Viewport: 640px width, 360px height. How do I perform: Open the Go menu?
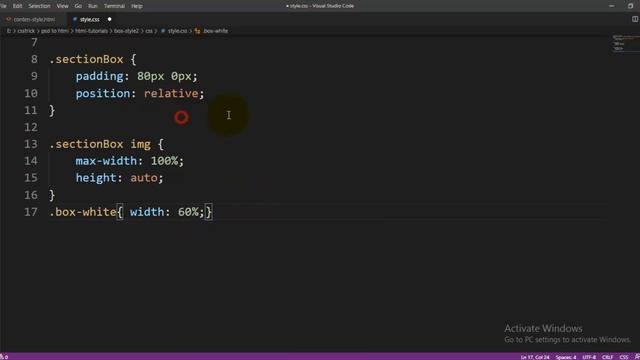pos(78,6)
